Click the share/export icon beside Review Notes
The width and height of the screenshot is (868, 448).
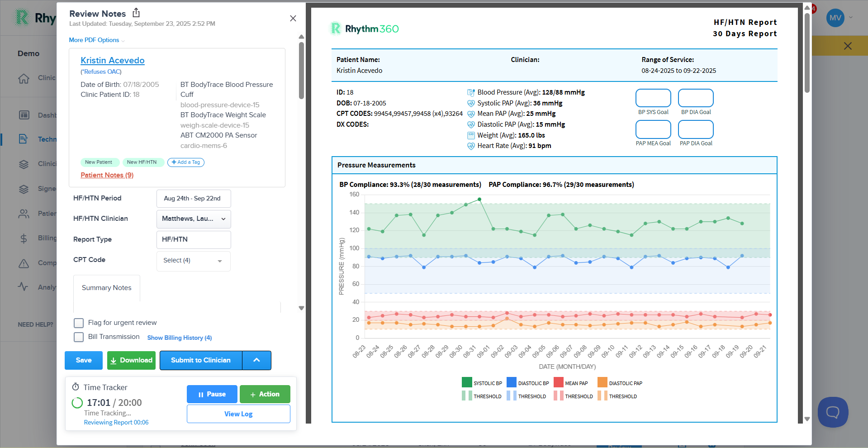click(136, 13)
